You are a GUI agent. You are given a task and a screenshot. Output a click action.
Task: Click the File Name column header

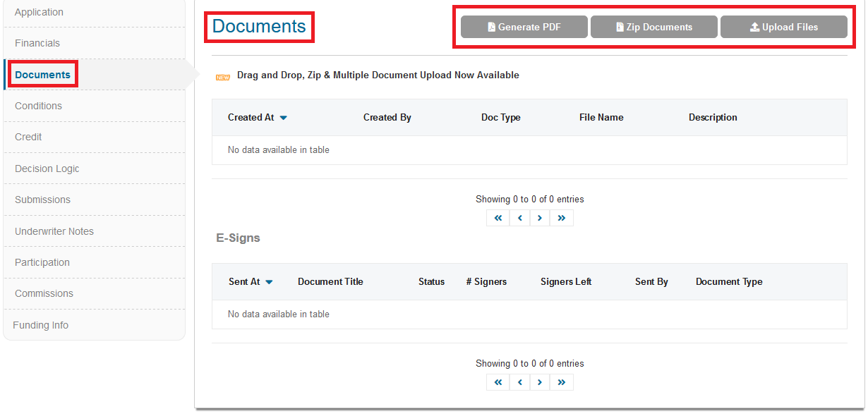[601, 118]
